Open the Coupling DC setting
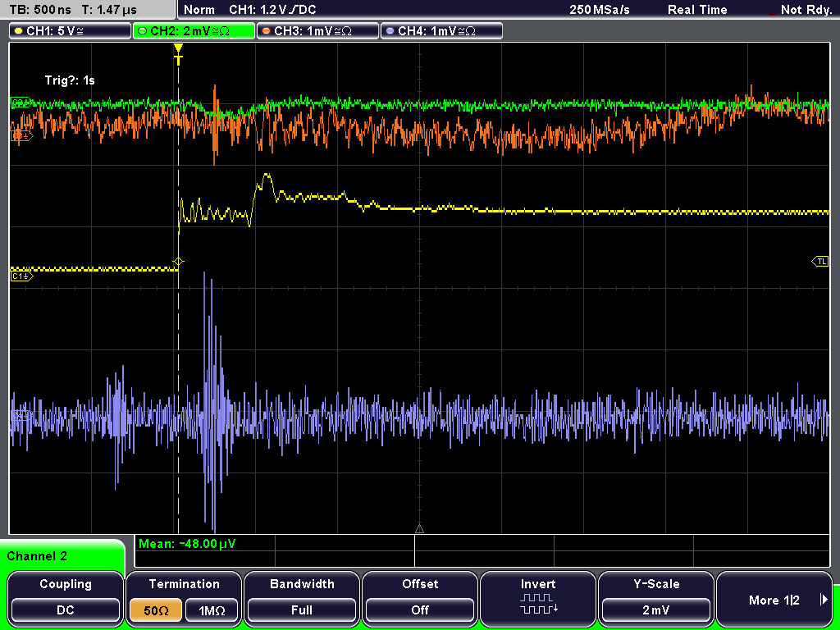 point(66,598)
